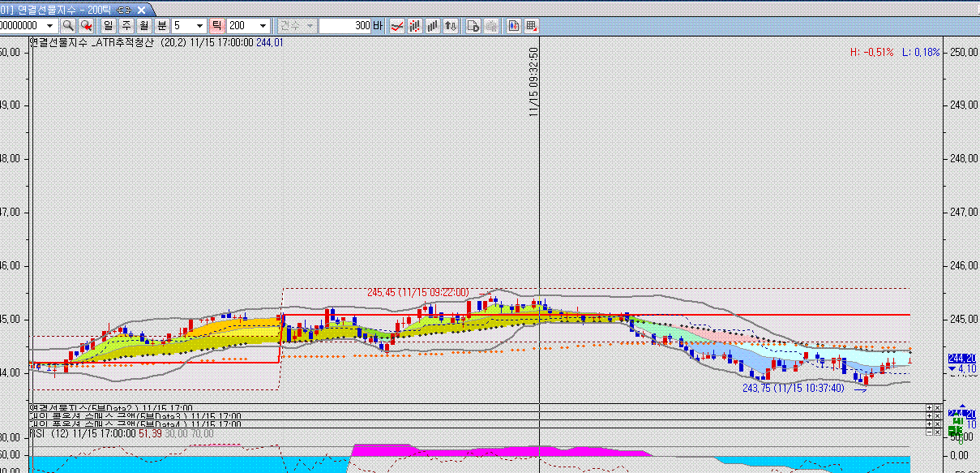The height and width of the screenshot is (473, 980).
Task: Toggle the 분 (minute) period button
Action: (x=162, y=26)
